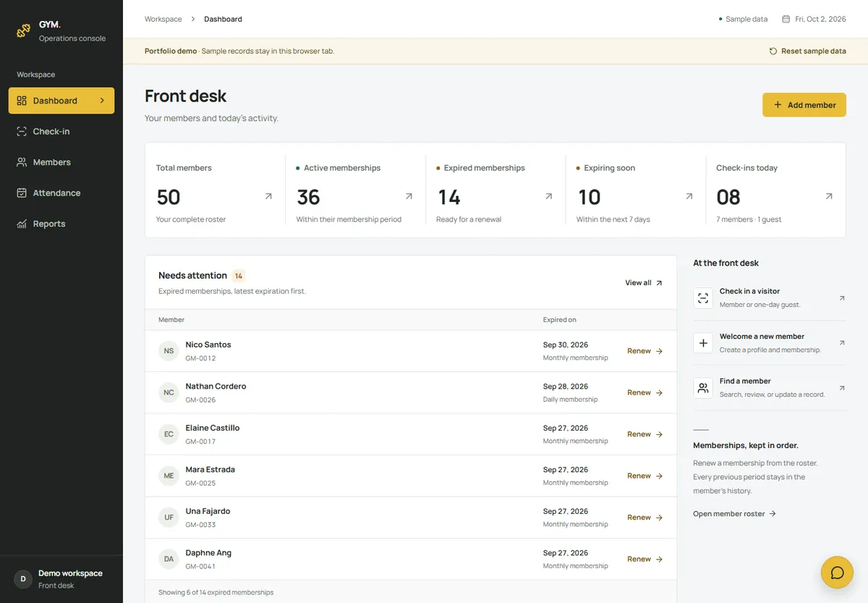This screenshot has height=603, width=868.
Task: Go to Members in the sidebar
Action: [61, 162]
